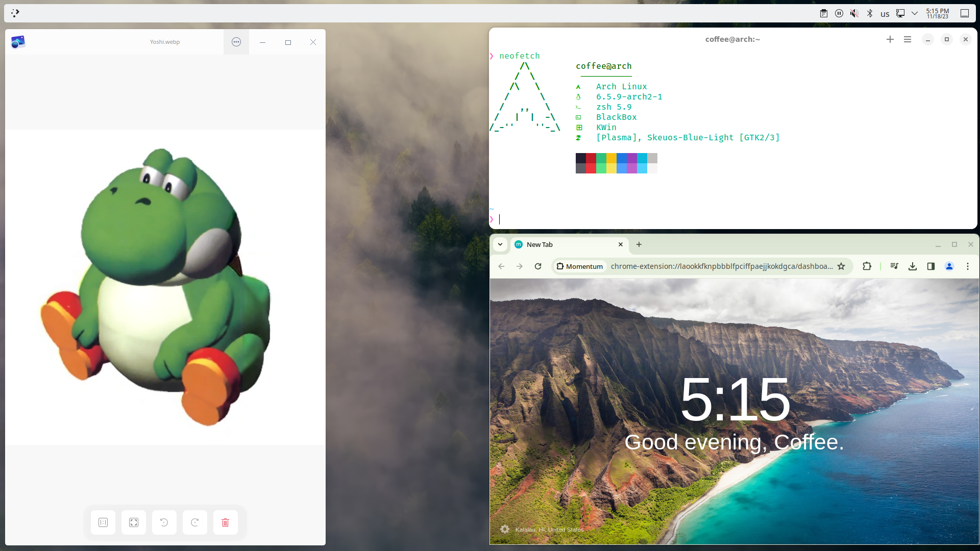Toggle fullscreen view in image viewer
This screenshot has width=980, height=551.
pos(134,522)
